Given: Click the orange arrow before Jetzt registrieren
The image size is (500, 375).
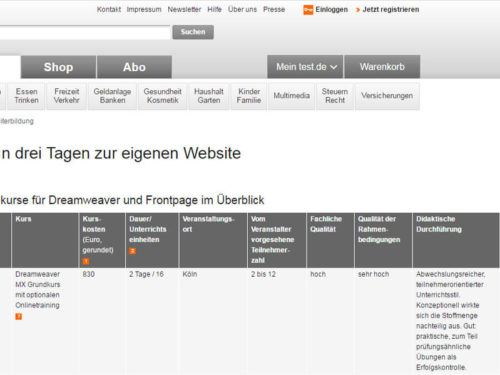Looking at the screenshot, I should click(358, 10).
